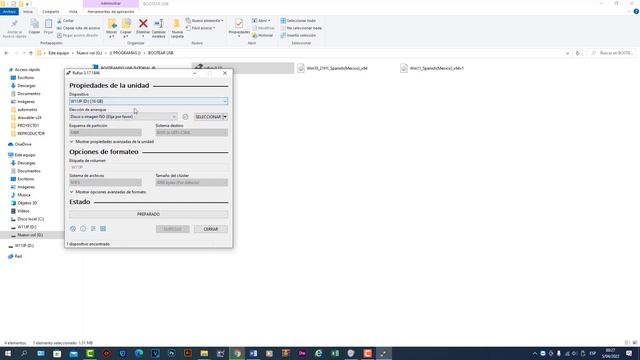Switch to Compartir ribbon tab
Image resolution: width=640 pixels, height=360 pixels.
[x=51, y=12]
